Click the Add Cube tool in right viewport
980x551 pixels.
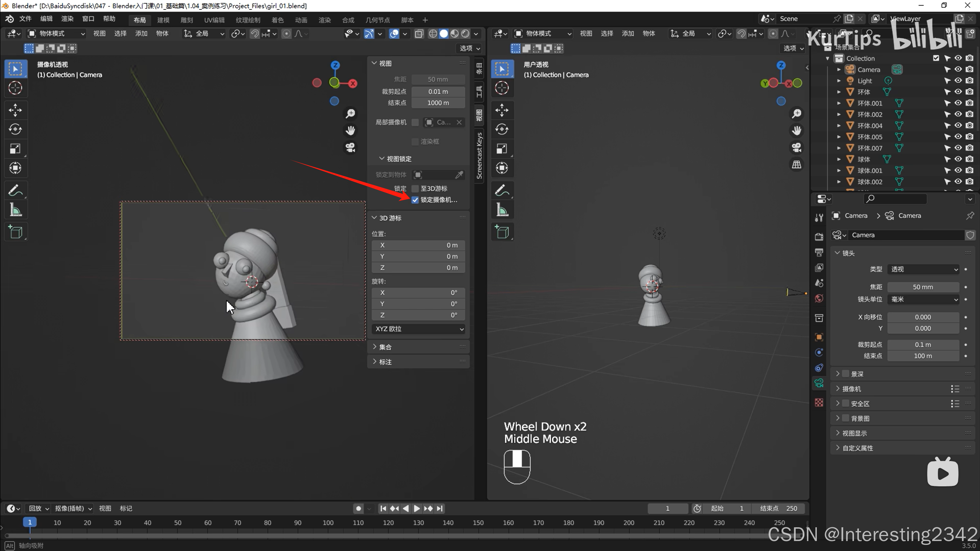coord(502,232)
